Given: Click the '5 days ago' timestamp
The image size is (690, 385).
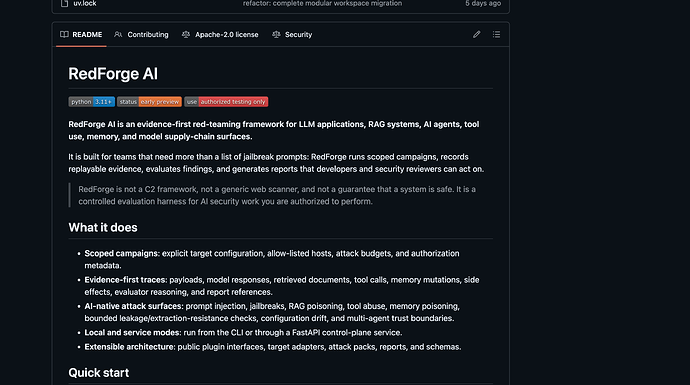Looking at the screenshot, I should pos(483,4).
